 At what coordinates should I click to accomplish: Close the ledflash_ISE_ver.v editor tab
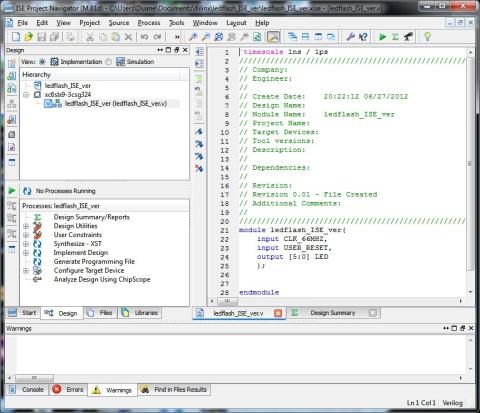pyautogui.click(x=278, y=313)
